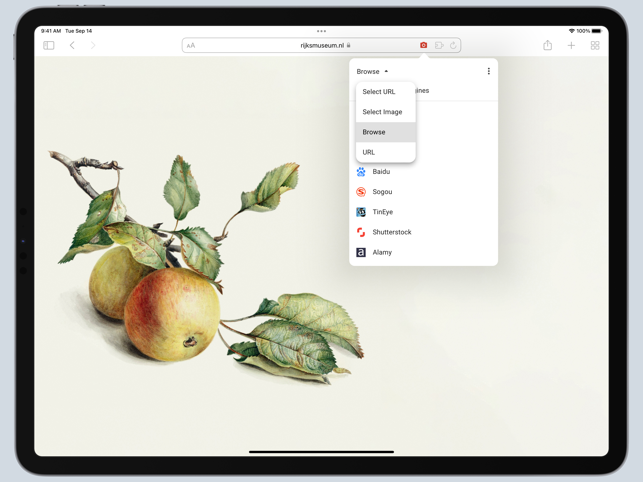Click the rijksmuseum.nl address field

pos(320,45)
